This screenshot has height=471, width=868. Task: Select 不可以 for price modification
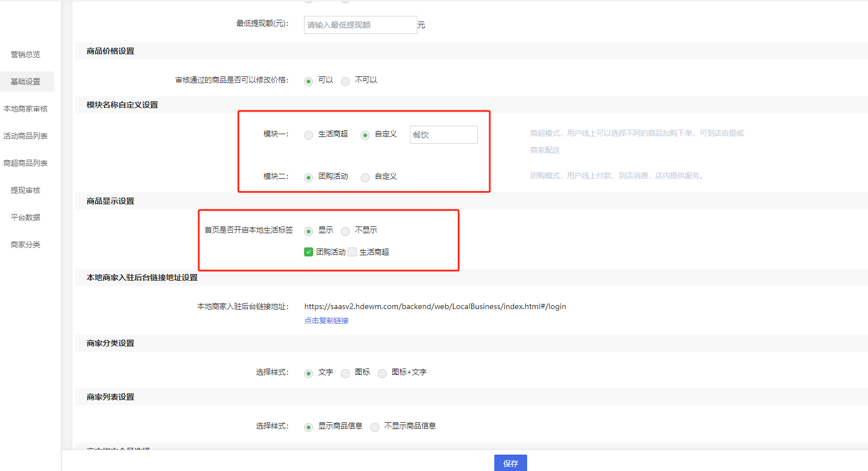coord(345,81)
